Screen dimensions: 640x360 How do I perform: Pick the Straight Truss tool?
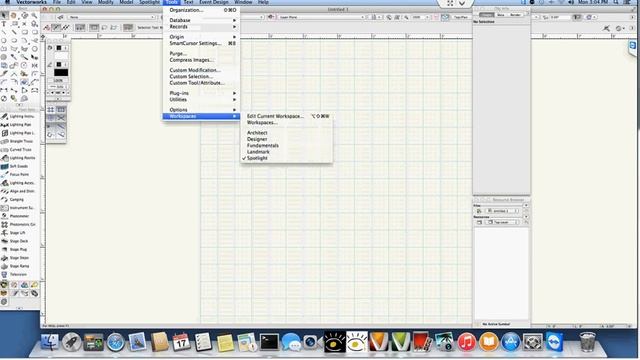18,141
